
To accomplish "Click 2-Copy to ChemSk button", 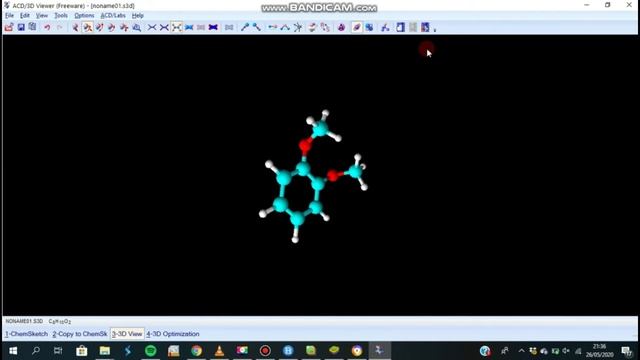I will point(80,334).
